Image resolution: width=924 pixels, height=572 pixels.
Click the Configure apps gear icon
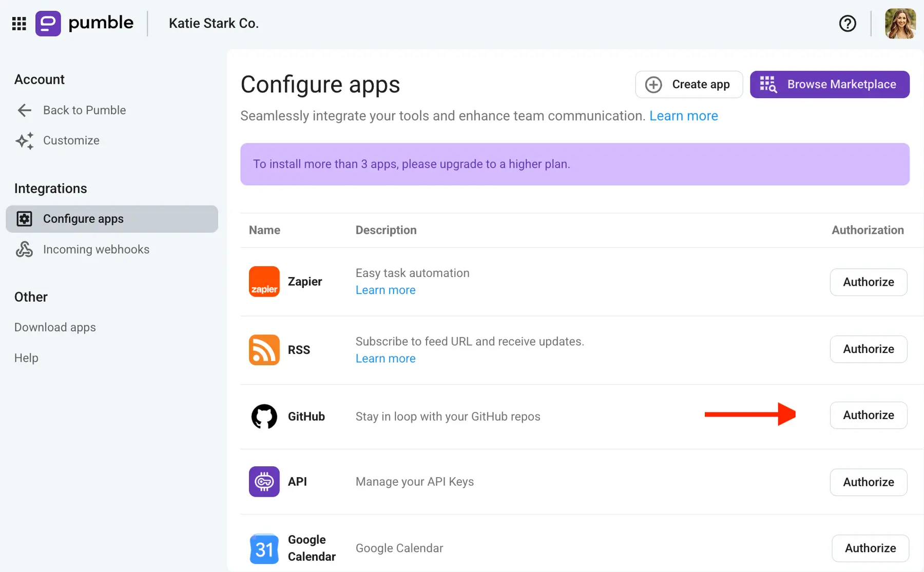[x=24, y=219]
